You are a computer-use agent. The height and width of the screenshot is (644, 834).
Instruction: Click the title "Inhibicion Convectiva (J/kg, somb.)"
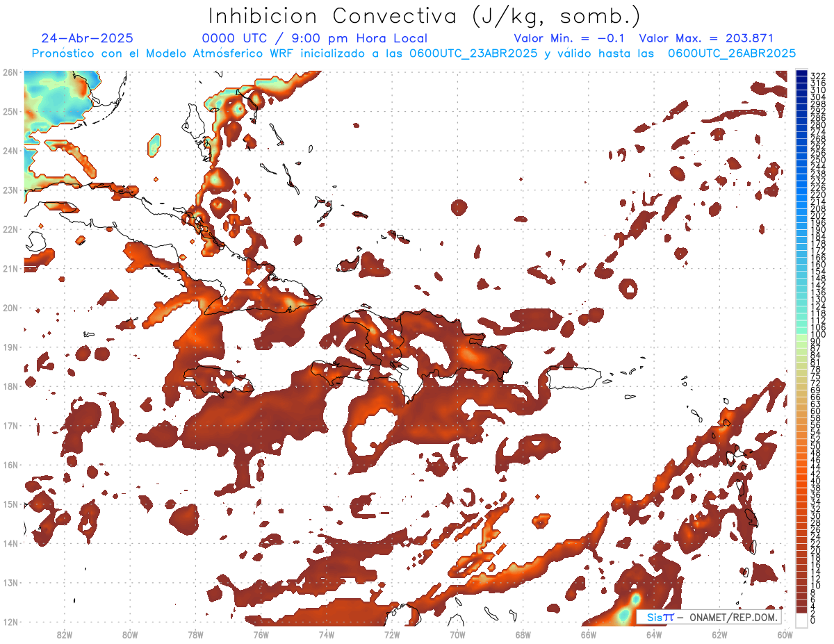coord(425,17)
